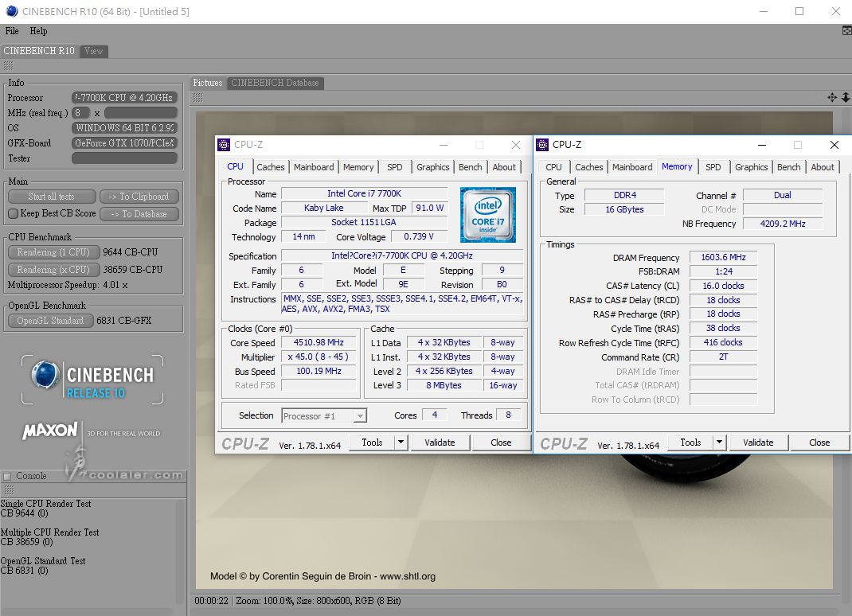852x616 pixels.
Task: Open About tab in left CPU-Z
Action: pos(504,167)
